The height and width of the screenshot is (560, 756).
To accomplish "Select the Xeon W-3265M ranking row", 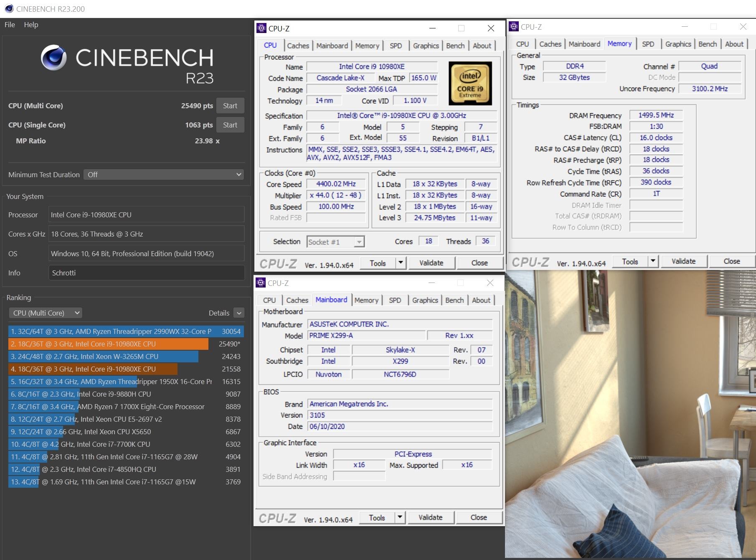I will tap(126, 356).
